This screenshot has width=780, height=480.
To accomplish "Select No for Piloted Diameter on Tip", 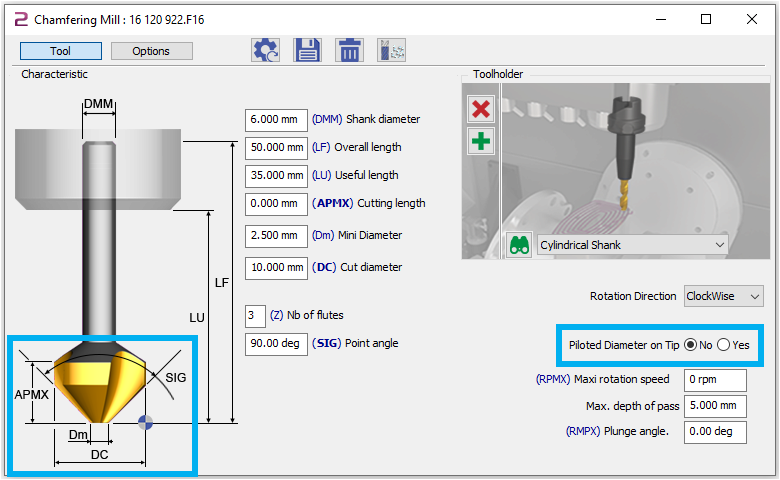I will click(x=691, y=345).
